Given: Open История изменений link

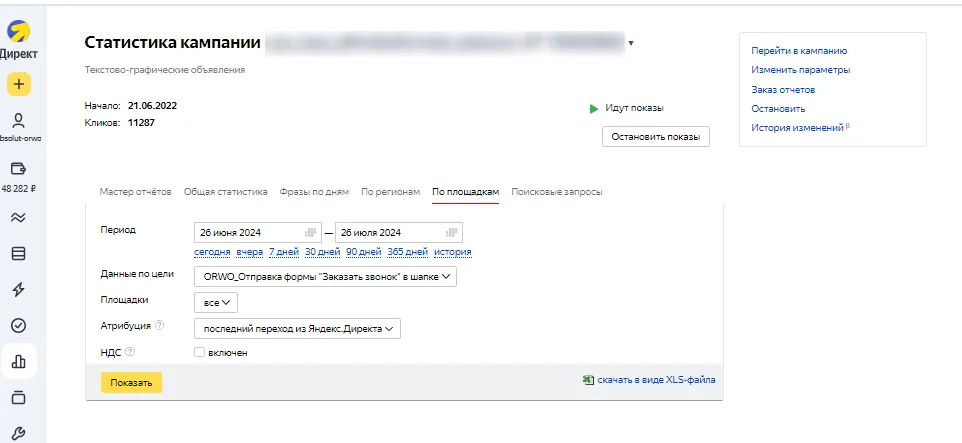Looking at the screenshot, I should point(798,128).
